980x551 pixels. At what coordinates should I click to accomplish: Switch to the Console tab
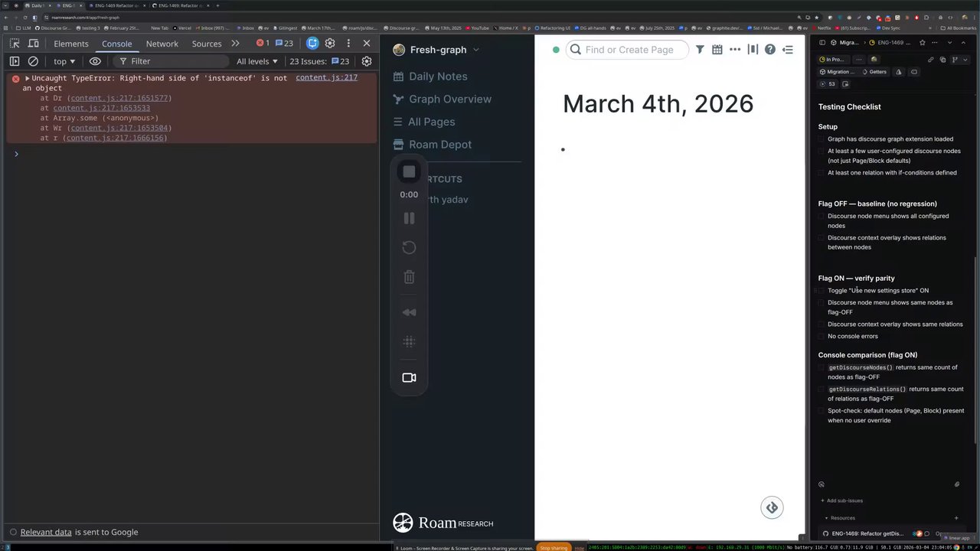[x=117, y=44]
